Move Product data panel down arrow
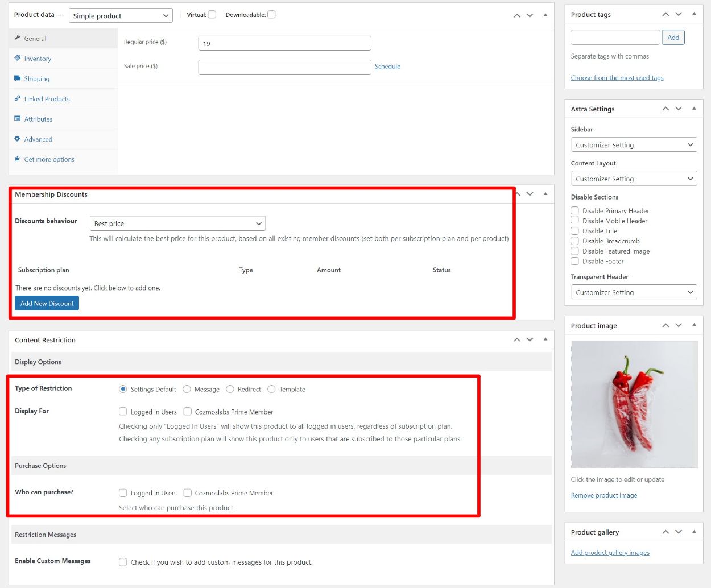The height and width of the screenshot is (588, 711). (530, 15)
